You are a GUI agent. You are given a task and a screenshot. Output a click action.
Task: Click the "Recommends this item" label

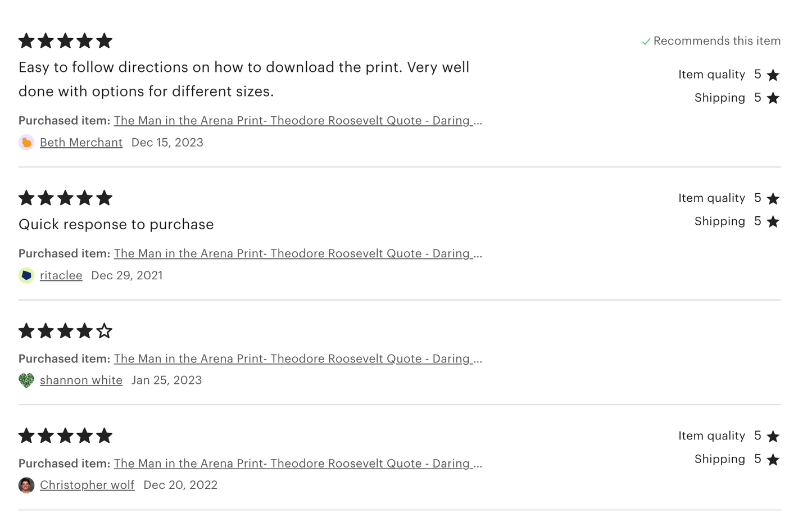717,41
